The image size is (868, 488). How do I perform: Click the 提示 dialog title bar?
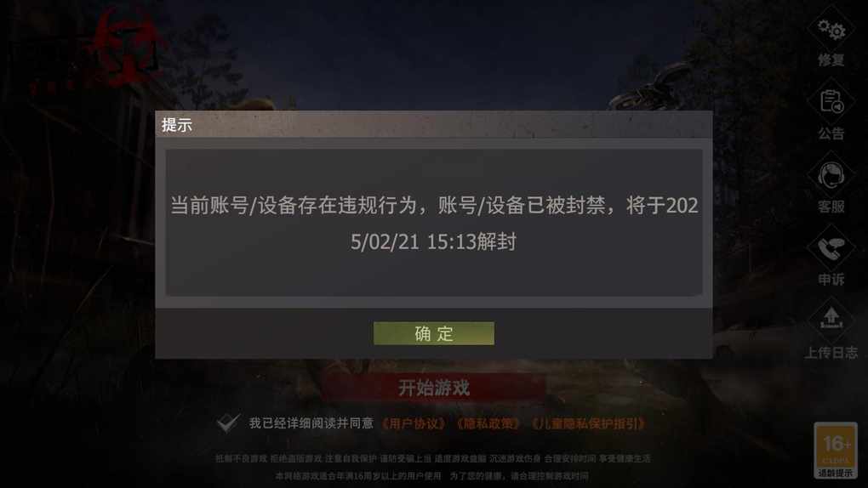tap(434, 124)
